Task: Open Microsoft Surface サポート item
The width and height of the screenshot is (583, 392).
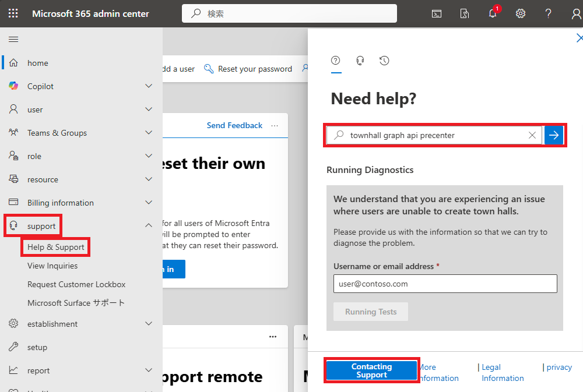Action: tap(76, 303)
